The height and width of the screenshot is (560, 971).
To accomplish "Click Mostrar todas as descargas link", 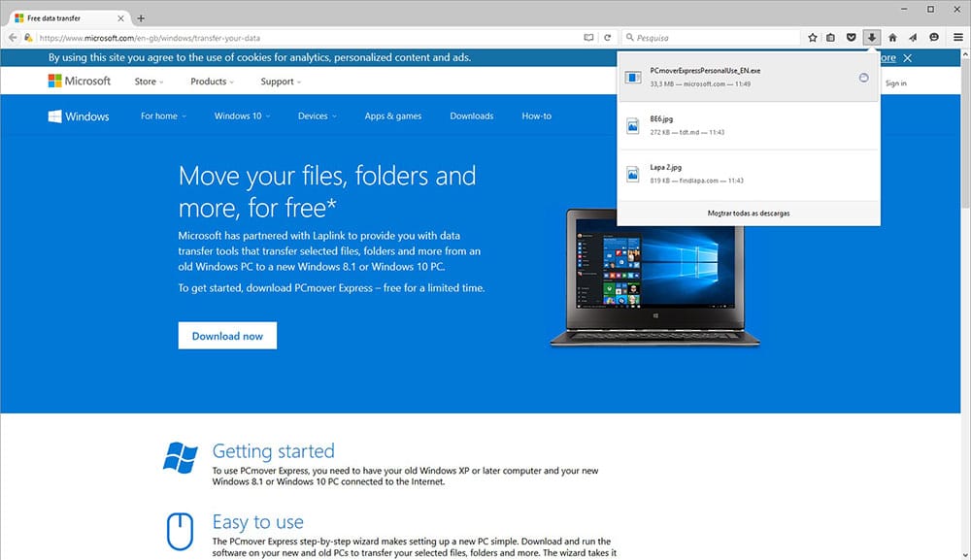I will coord(748,213).
